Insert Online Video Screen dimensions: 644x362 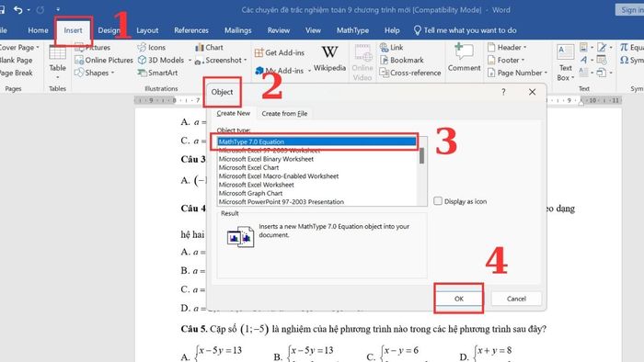(x=362, y=62)
